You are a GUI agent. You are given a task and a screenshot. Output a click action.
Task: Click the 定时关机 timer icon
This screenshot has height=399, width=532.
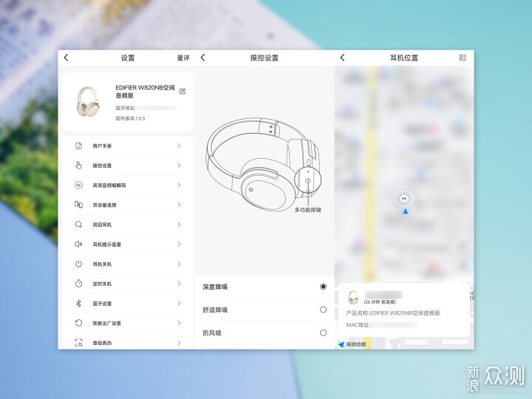click(x=78, y=284)
